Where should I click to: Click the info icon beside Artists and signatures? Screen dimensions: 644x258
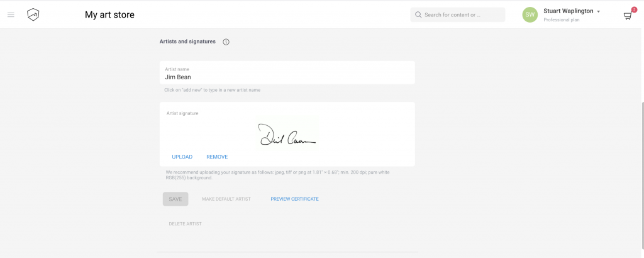point(226,42)
